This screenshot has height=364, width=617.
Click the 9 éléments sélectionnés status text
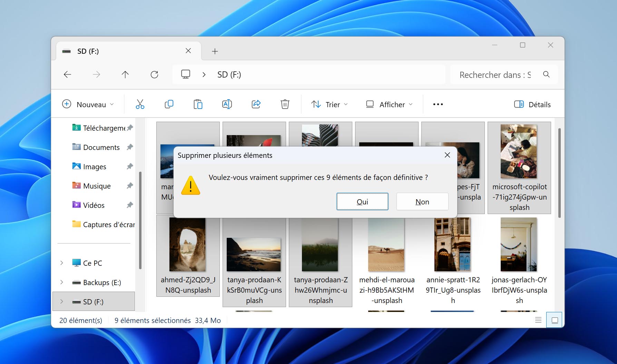pyautogui.click(x=153, y=320)
